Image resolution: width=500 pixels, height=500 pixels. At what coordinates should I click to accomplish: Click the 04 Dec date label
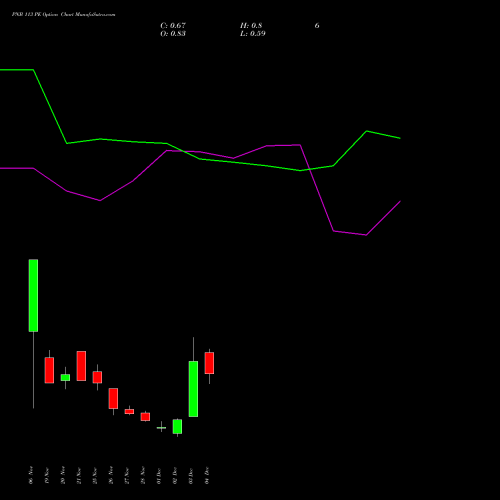[207, 475]
